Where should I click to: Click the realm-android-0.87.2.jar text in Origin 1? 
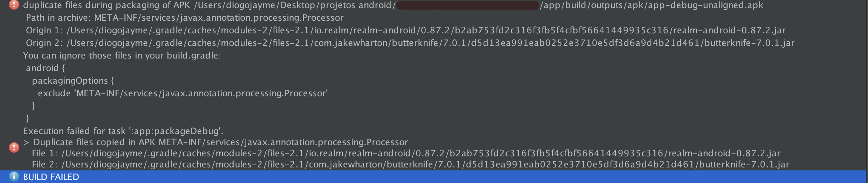point(730,30)
